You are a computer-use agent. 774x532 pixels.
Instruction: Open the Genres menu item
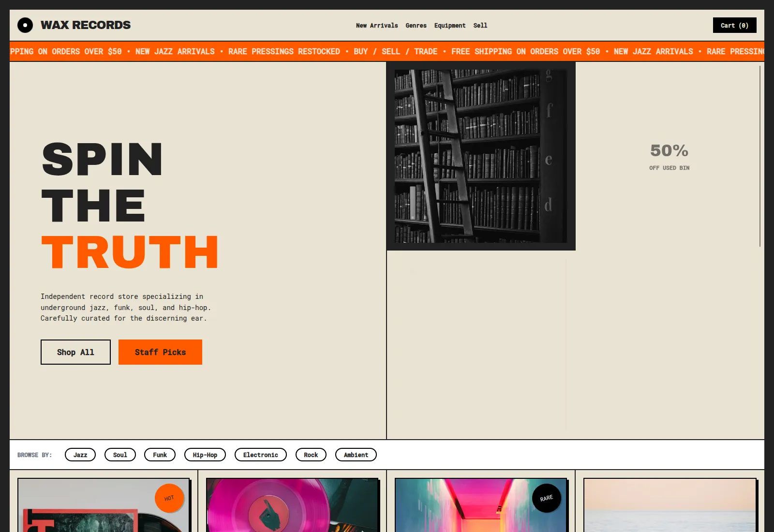point(416,26)
